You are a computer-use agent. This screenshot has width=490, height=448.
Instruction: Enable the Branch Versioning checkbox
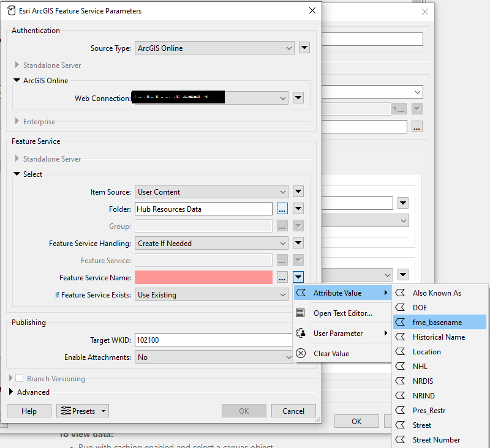[x=20, y=378]
